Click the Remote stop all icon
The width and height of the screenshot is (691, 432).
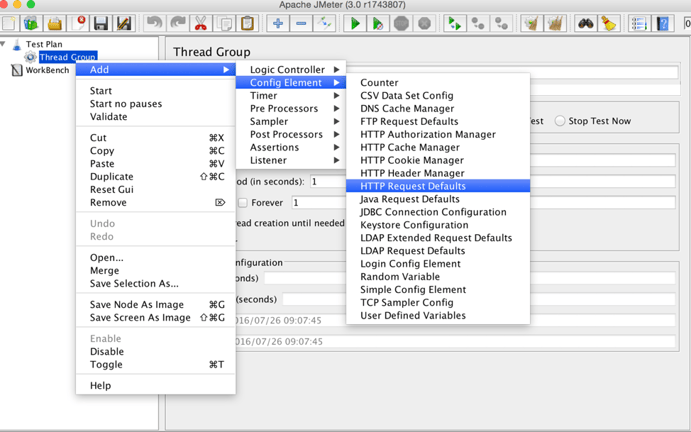(x=478, y=23)
